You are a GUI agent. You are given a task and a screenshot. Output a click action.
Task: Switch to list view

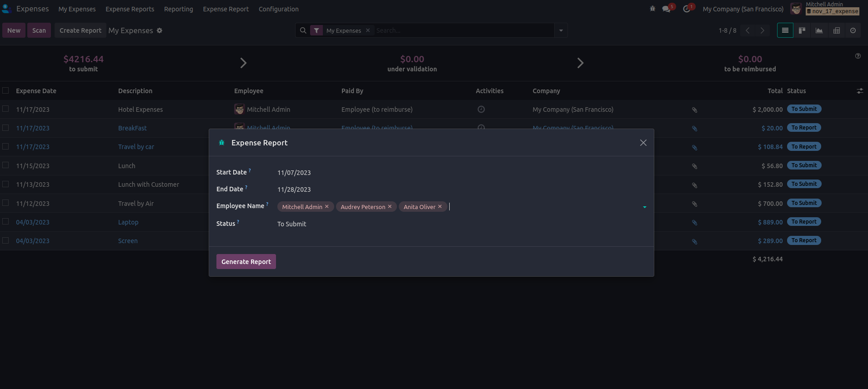coord(785,30)
